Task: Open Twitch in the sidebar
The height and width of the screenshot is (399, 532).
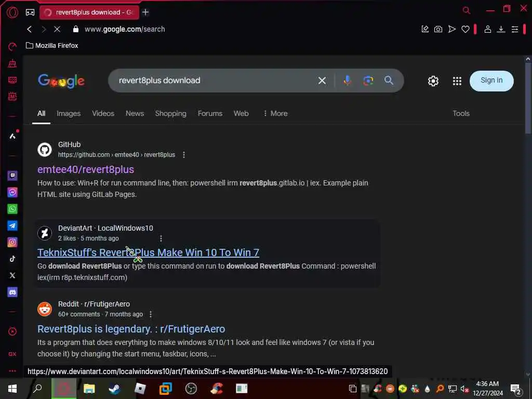Action: (x=12, y=176)
